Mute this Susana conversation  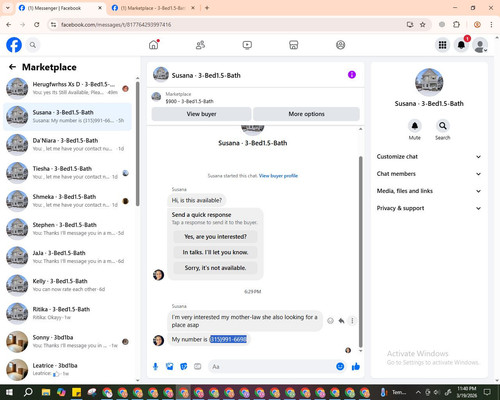coord(415,126)
